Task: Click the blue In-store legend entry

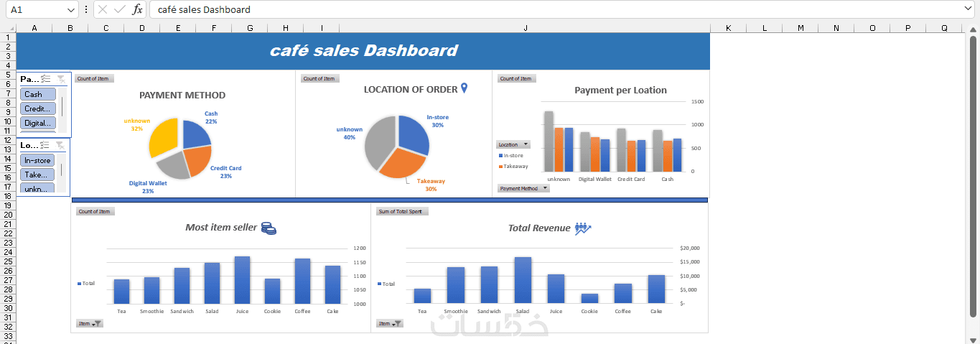Action: tap(511, 156)
